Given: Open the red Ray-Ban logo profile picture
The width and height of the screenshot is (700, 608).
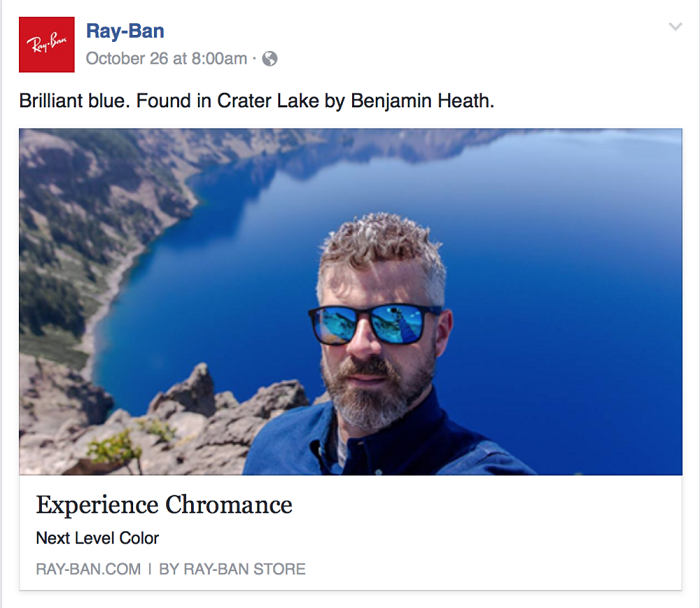Looking at the screenshot, I should pyautogui.click(x=46, y=45).
